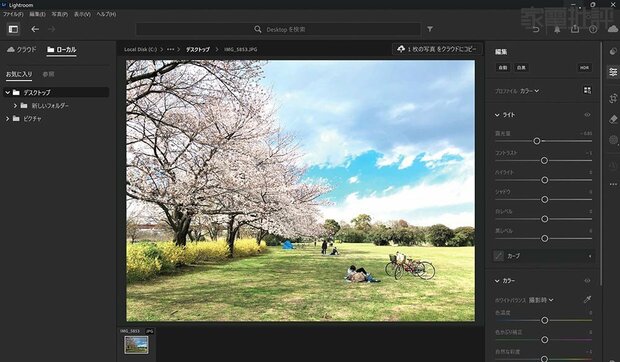Expand the ピクチャ tree chevron
This screenshot has height=362, width=620.
coord(8,119)
